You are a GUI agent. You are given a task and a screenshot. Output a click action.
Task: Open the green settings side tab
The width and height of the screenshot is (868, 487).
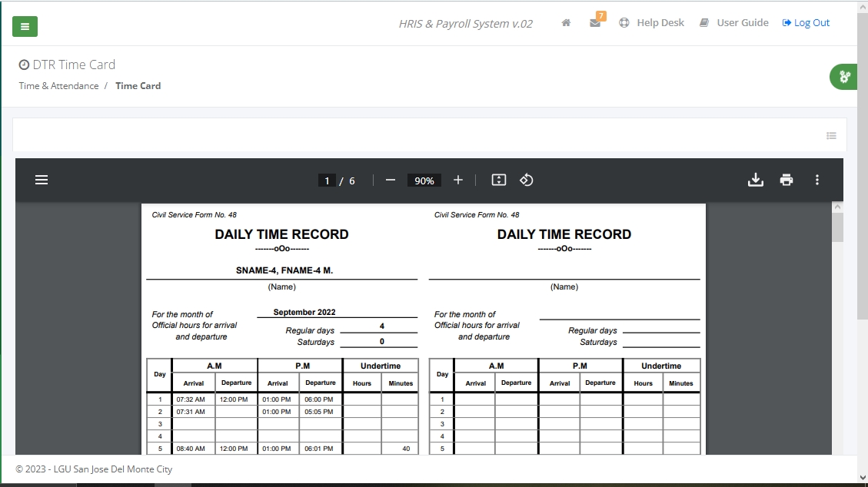843,77
